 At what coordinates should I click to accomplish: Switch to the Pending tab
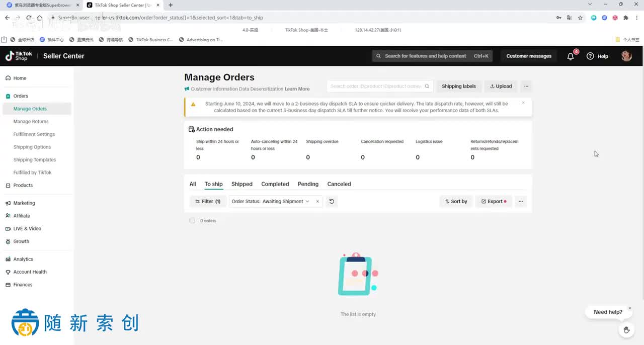308,184
